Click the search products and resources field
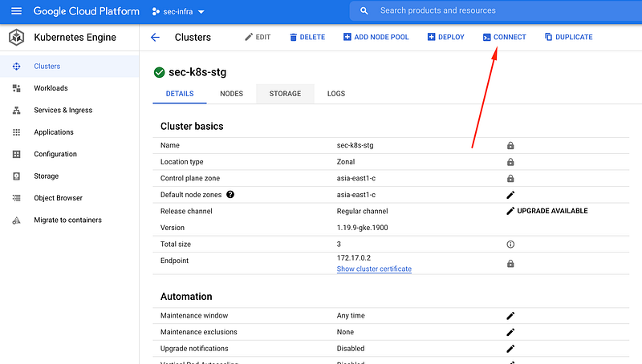 pos(495,10)
